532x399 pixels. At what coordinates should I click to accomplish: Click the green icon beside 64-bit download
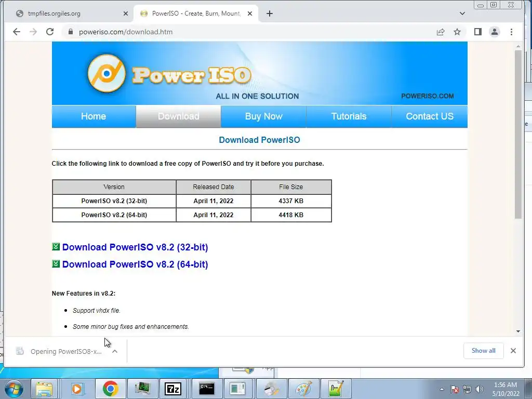click(x=56, y=263)
